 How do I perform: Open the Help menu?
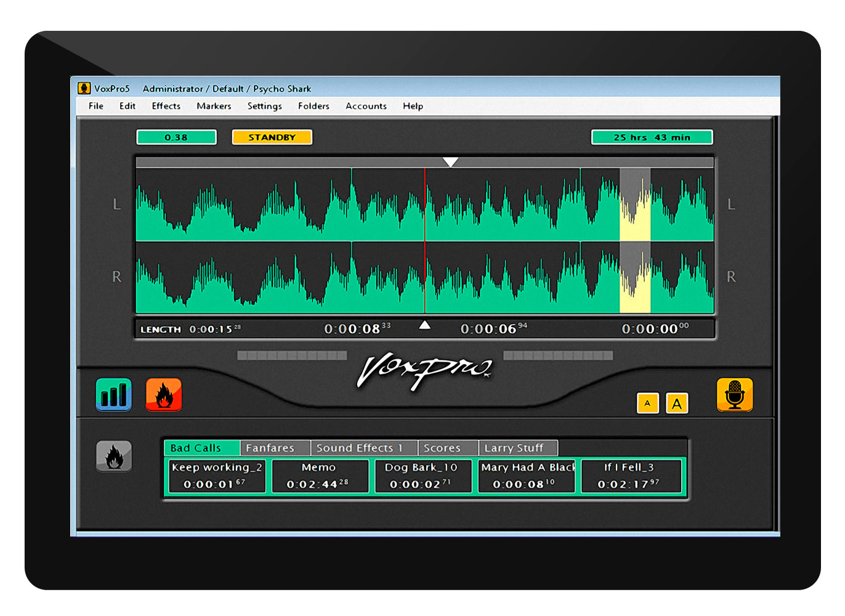(x=413, y=106)
